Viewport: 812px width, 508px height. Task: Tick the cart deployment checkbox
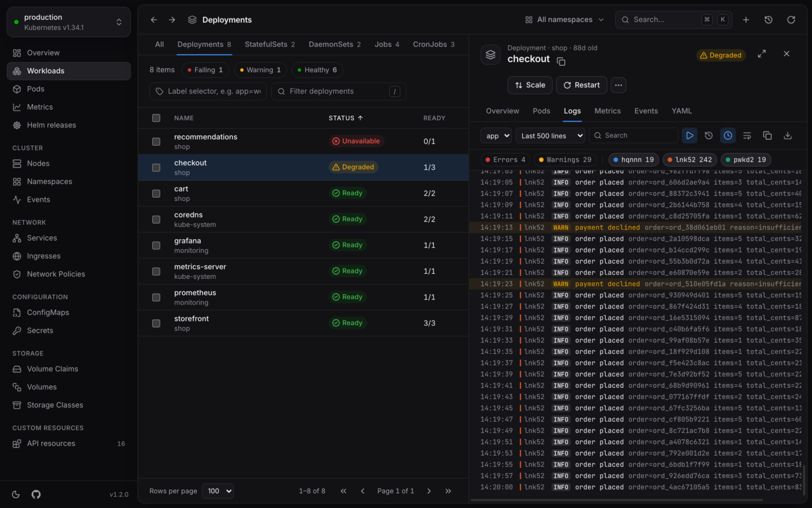[x=156, y=194]
